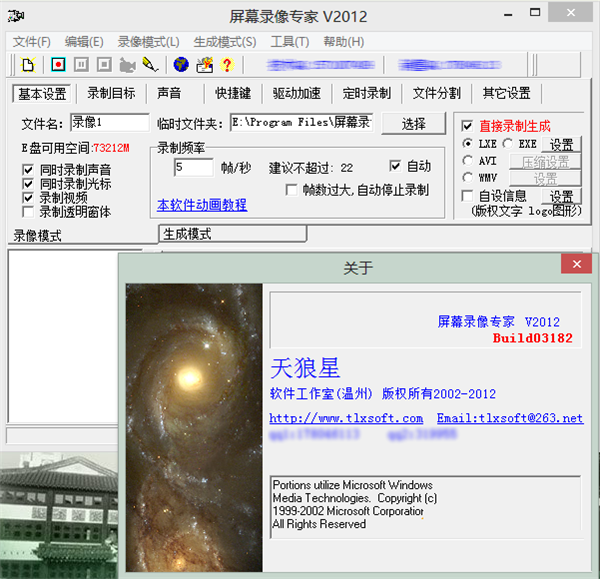Viewport: 600px width, 579px height.
Task: Click the 选择 folder button
Action: (x=413, y=123)
